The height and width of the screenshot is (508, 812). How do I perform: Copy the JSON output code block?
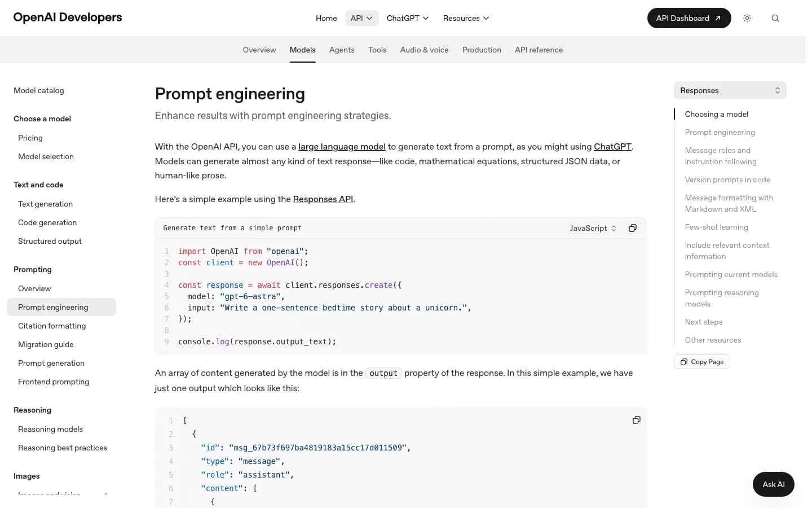(x=637, y=420)
